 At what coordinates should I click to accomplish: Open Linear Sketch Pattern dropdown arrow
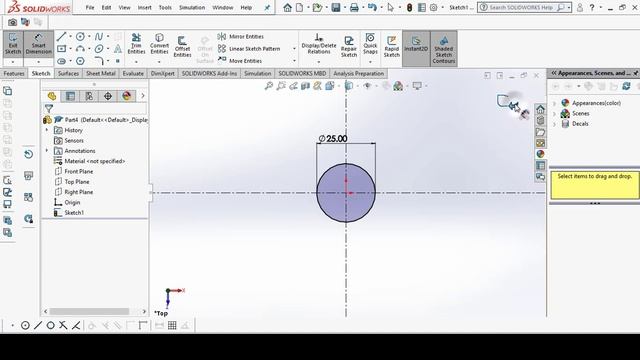(x=294, y=49)
